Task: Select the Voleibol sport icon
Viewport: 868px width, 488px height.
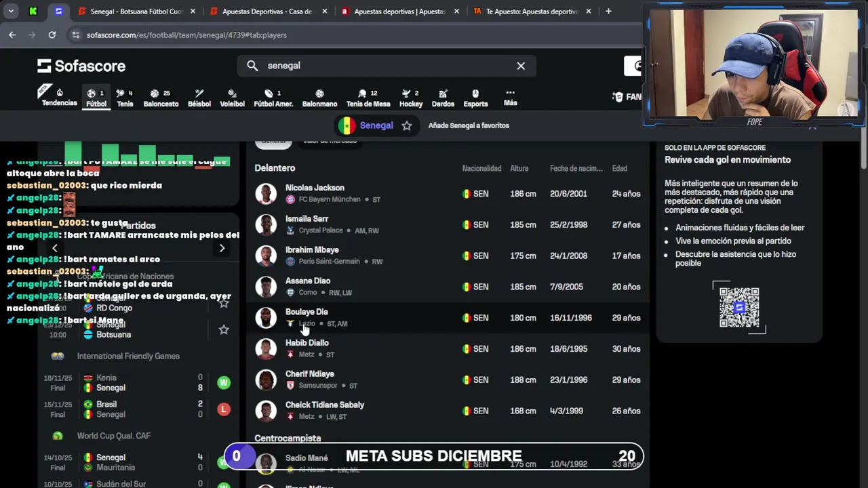Action: (x=232, y=98)
